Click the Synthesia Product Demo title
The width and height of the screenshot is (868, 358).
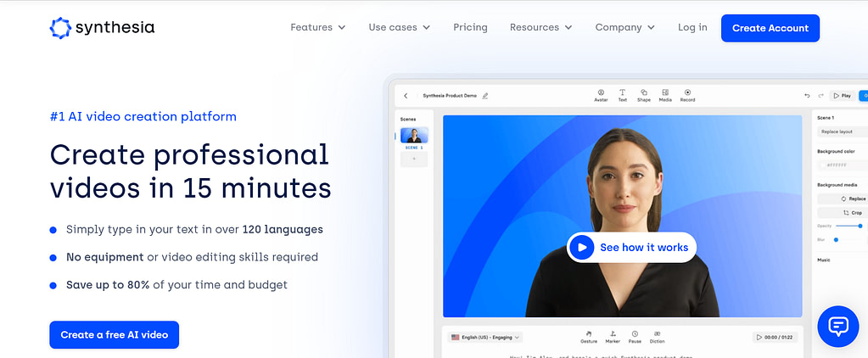click(x=450, y=96)
